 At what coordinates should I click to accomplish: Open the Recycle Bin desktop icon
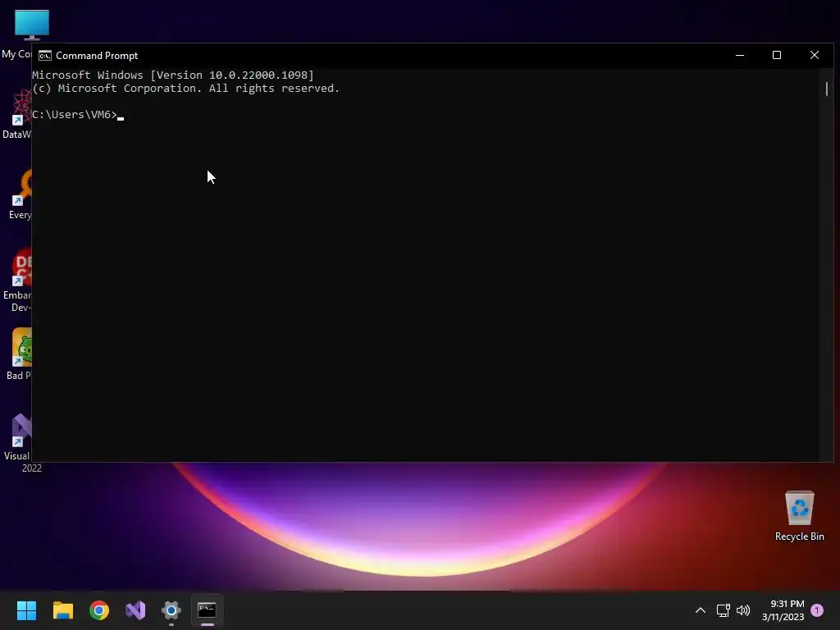click(x=799, y=517)
